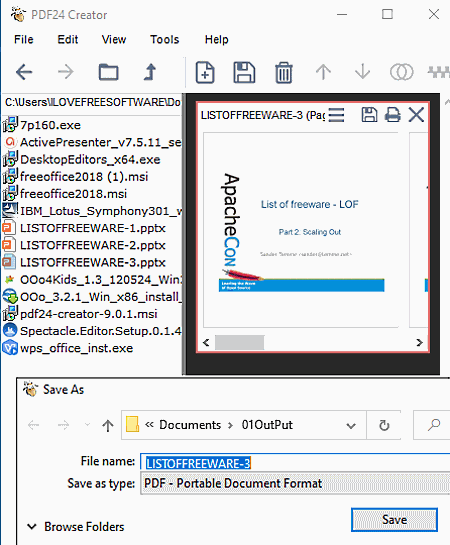Viewport: 450px width, 545px height.
Task: Click the forward arrow in PDF24 toolbar
Action: [x=66, y=72]
